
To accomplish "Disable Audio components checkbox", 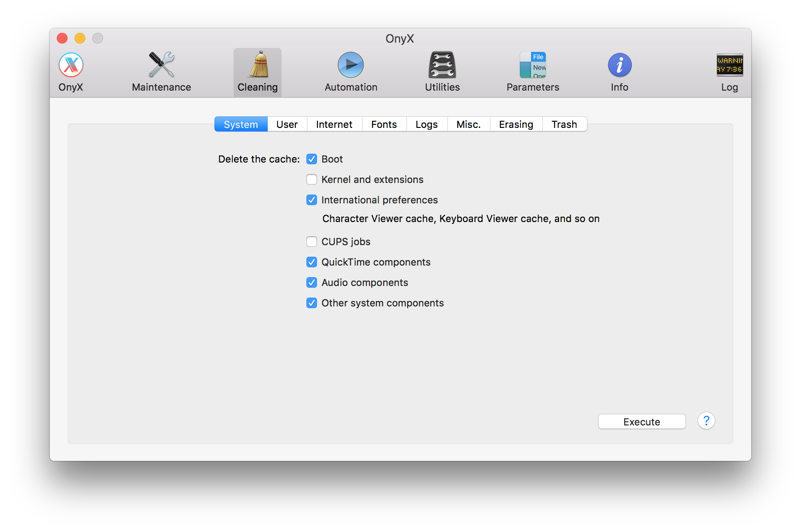I will 312,282.
